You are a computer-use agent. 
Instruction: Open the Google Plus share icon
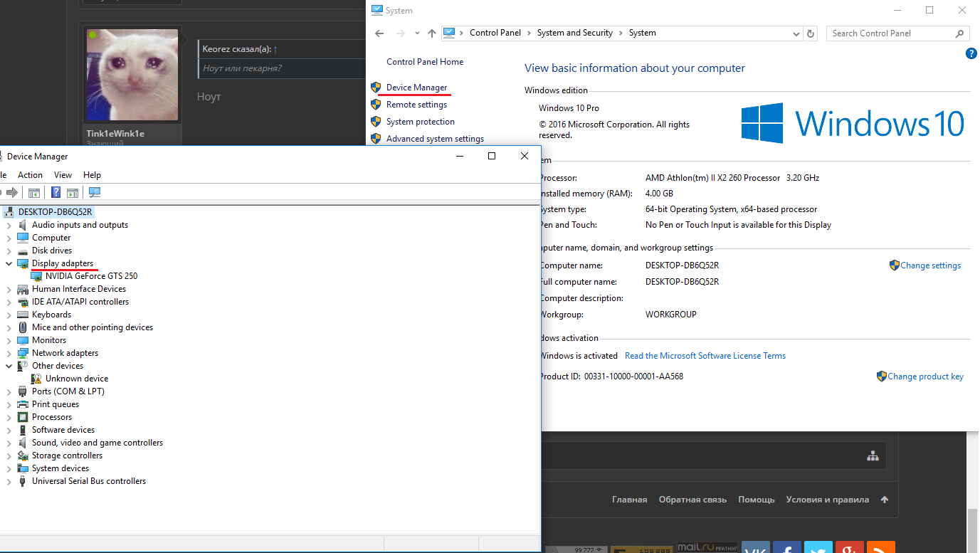point(849,548)
